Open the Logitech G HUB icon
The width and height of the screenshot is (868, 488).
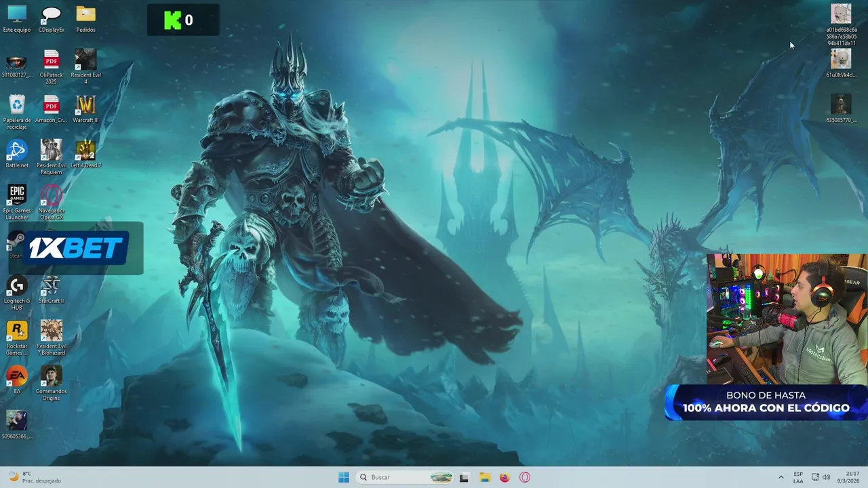click(17, 293)
